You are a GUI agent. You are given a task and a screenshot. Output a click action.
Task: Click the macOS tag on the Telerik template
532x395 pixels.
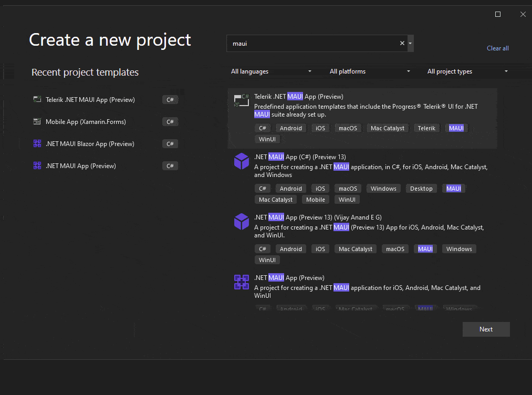click(x=348, y=128)
